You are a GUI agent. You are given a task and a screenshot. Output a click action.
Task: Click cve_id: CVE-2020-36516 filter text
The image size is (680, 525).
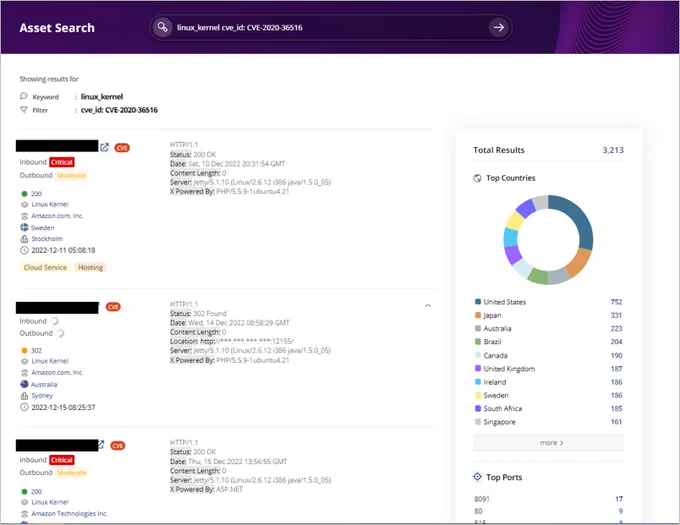pos(119,110)
